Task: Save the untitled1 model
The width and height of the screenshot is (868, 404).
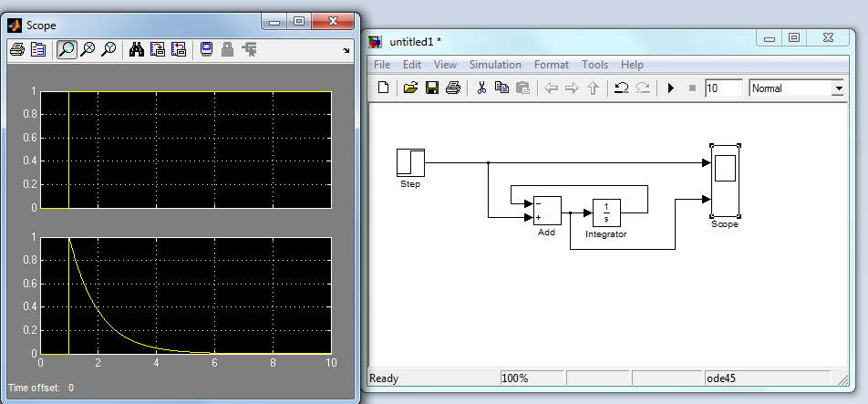Action: click(432, 88)
